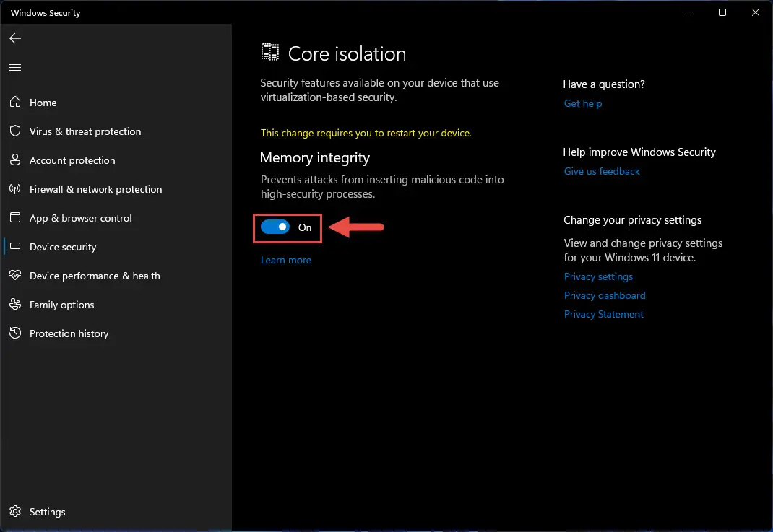The width and height of the screenshot is (773, 532).
Task: Click the Protection history clock icon
Action: point(15,333)
